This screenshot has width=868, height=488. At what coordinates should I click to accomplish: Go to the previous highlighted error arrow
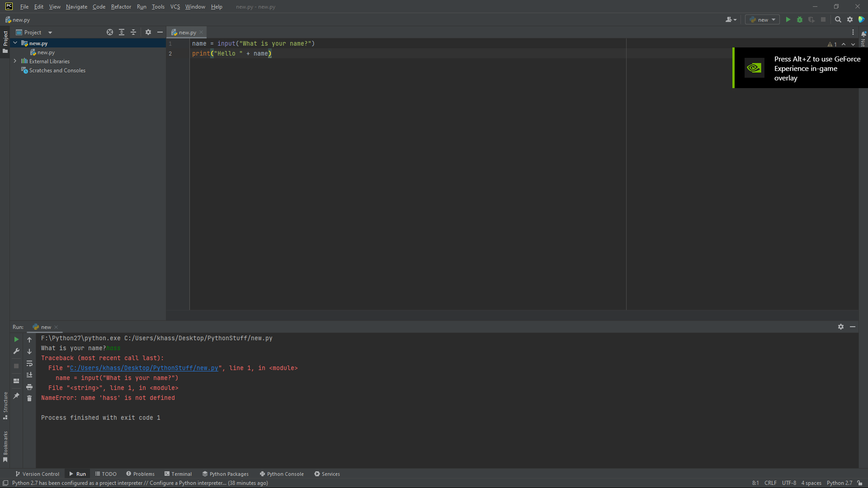tap(844, 44)
